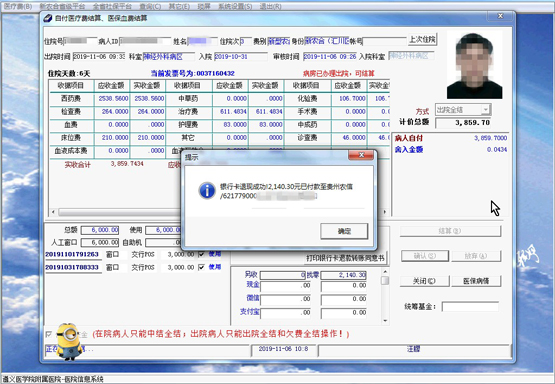
Task: Click the patient photo thumbnail
Action: coord(474,66)
